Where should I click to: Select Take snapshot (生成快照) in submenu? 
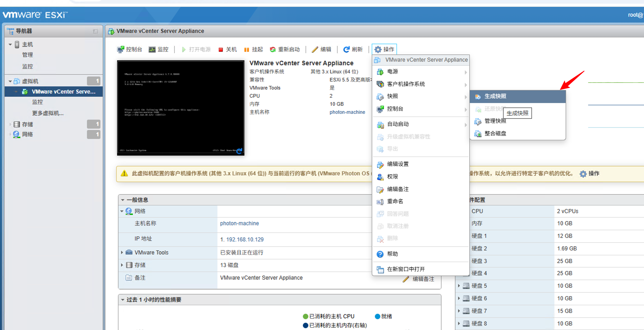[x=517, y=96]
